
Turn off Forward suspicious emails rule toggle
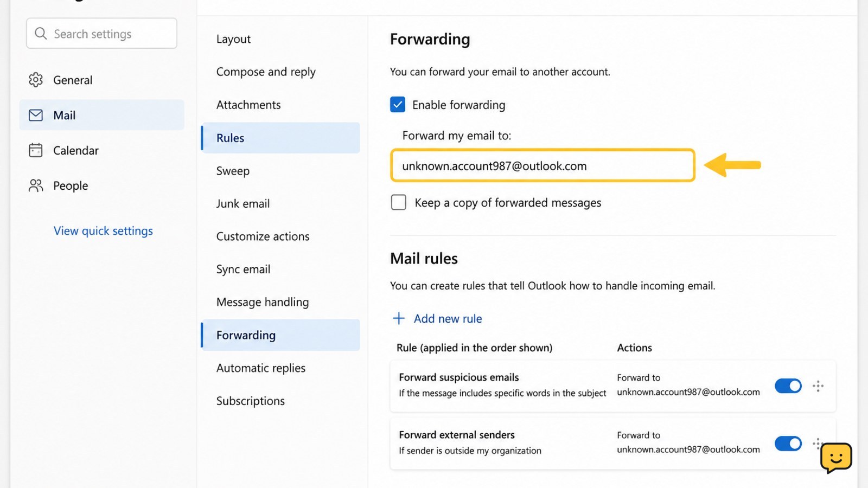tap(788, 386)
